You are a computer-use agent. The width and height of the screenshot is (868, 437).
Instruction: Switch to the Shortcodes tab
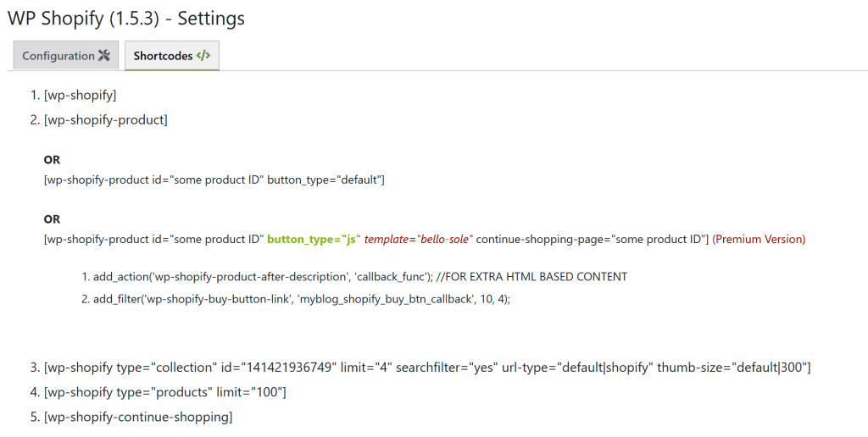pyautogui.click(x=171, y=55)
